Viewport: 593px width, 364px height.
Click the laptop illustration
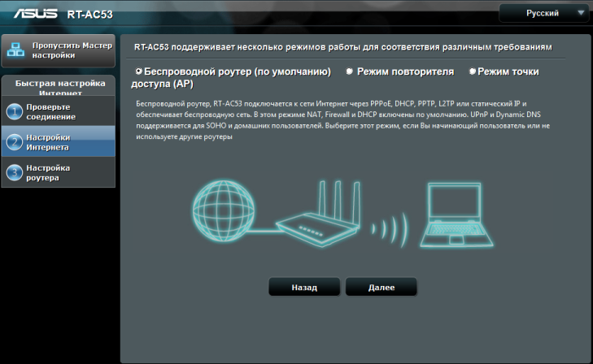(456, 214)
